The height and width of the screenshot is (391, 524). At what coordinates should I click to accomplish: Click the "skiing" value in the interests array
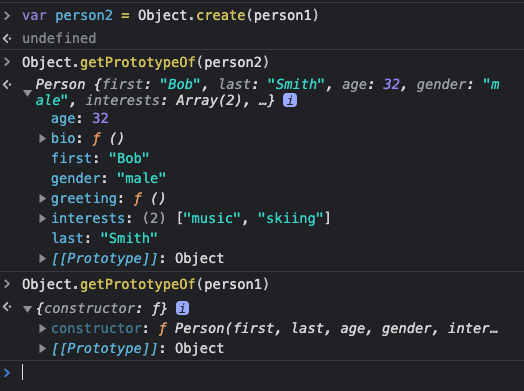pos(291,219)
